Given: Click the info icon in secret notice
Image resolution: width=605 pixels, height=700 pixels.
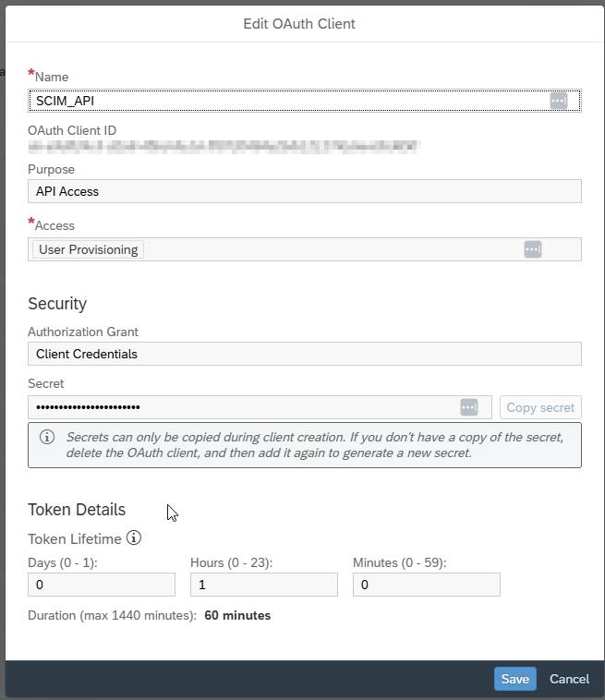Looking at the screenshot, I should tap(47, 437).
